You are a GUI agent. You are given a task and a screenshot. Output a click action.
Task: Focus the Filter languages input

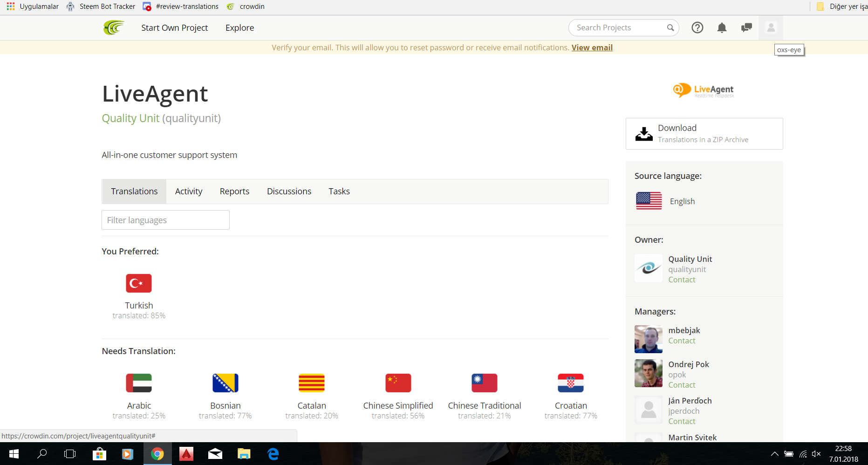click(x=165, y=220)
